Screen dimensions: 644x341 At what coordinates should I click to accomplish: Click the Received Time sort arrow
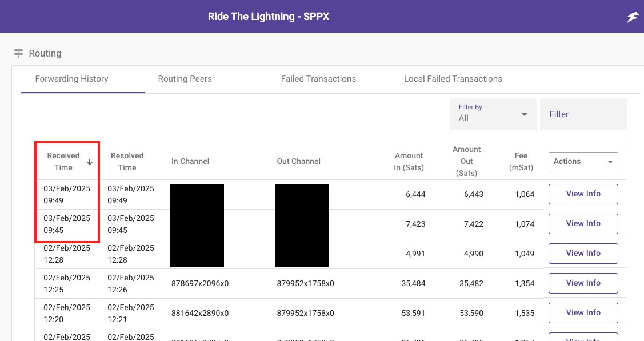pyautogui.click(x=90, y=162)
